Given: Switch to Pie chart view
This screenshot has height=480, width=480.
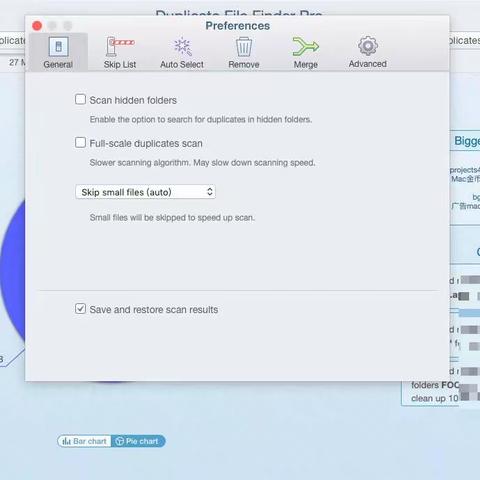Looking at the screenshot, I should 138,441.
